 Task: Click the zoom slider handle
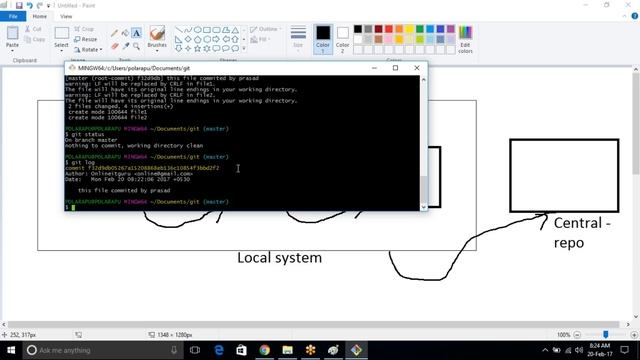pos(606,335)
